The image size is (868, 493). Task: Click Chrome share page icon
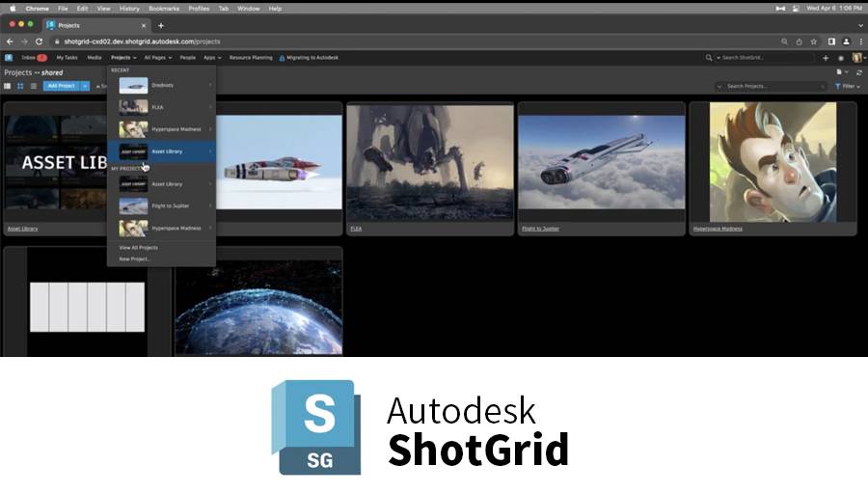799,41
